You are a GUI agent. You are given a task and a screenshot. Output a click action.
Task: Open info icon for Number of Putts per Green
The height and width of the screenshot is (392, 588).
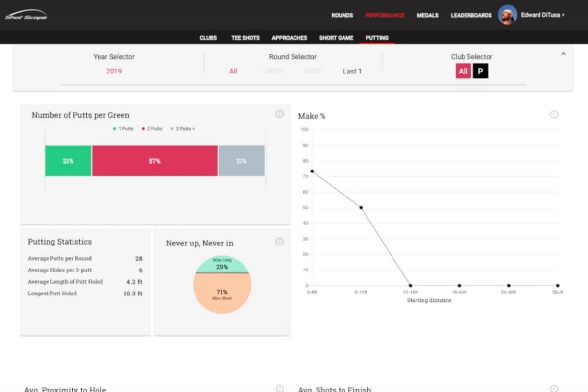279,114
